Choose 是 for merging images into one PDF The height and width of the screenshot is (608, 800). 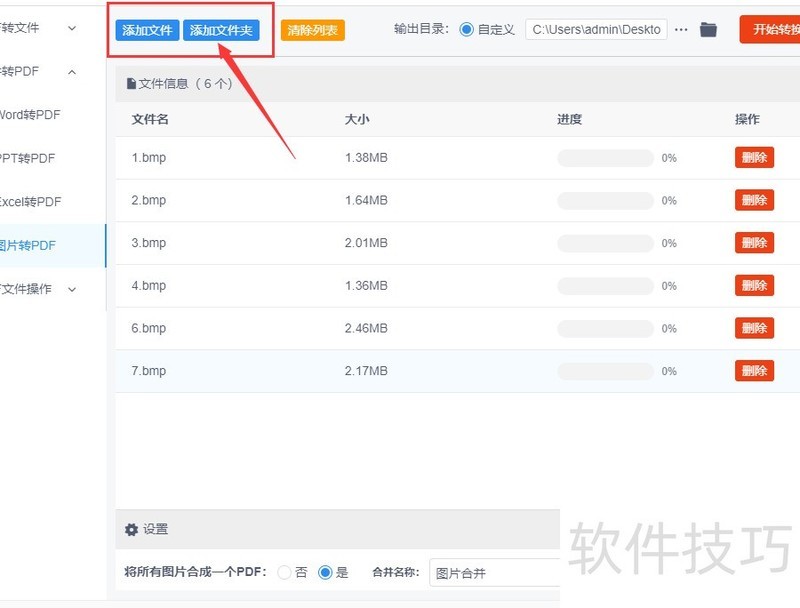point(325,573)
